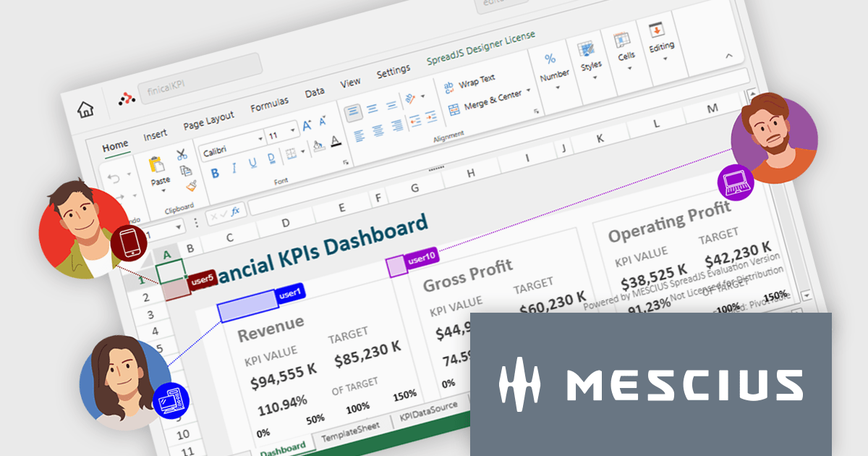Image resolution: width=868 pixels, height=456 pixels.
Task: Click the Editing group icon
Action: [x=656, y=30]
